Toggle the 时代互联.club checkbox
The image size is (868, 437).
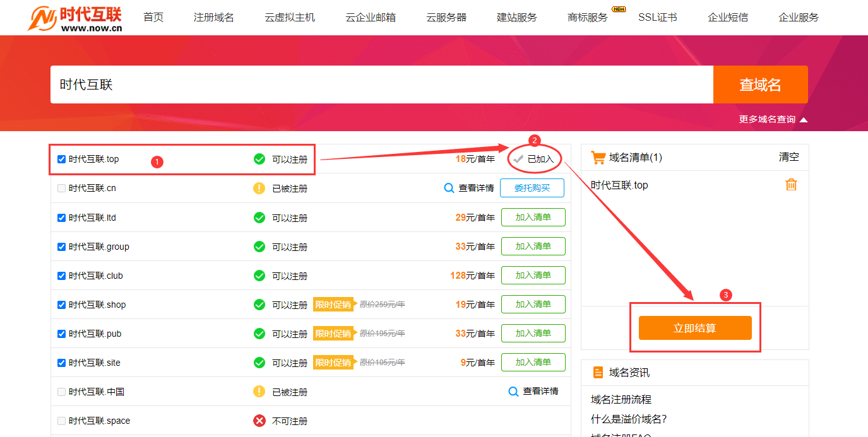tap(61, 276)
